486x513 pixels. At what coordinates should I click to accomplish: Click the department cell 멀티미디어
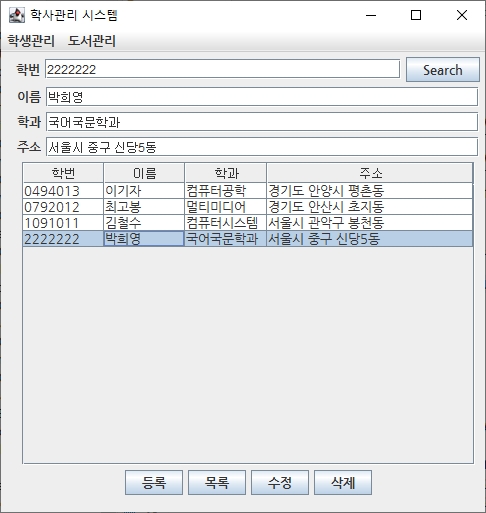[226, 207]
